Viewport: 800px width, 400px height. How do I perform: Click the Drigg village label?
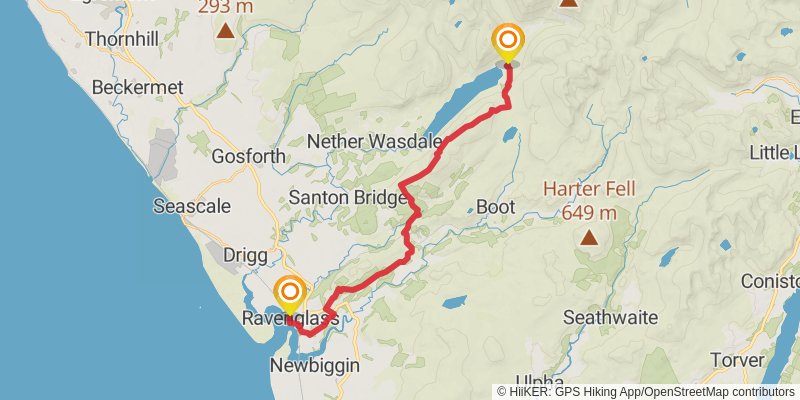(x=245, y=255)
